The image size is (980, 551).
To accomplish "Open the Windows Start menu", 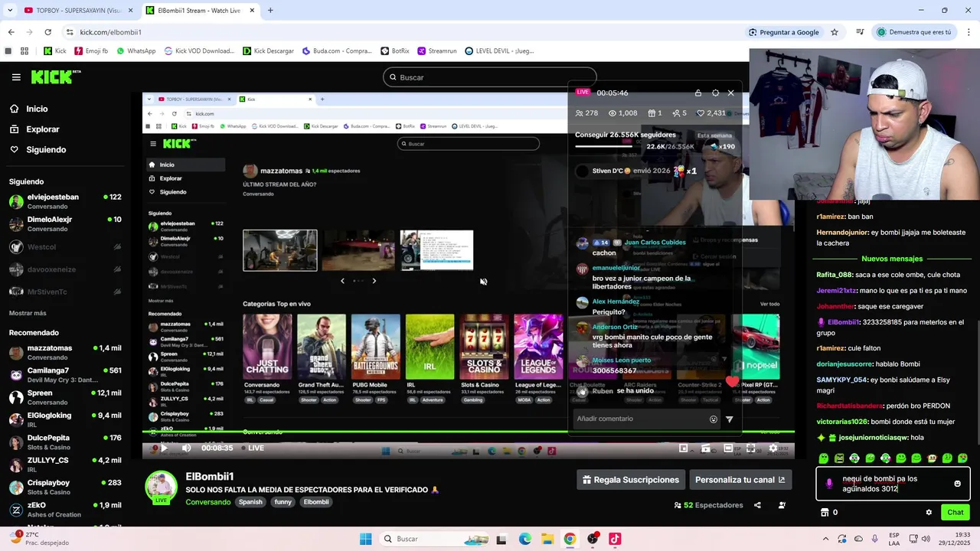I will click(366, 539).
